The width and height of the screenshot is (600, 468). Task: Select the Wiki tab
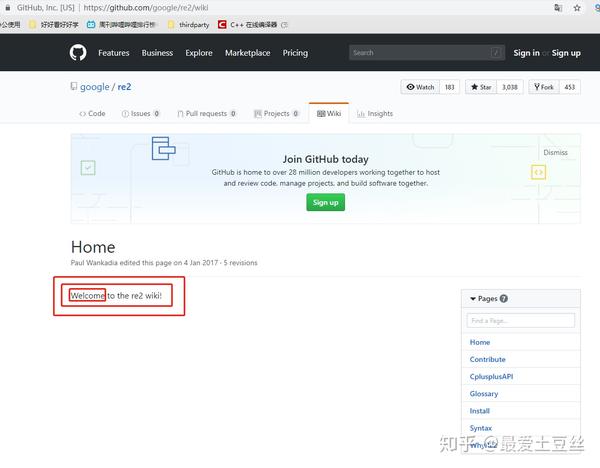[x=329, y=113]
